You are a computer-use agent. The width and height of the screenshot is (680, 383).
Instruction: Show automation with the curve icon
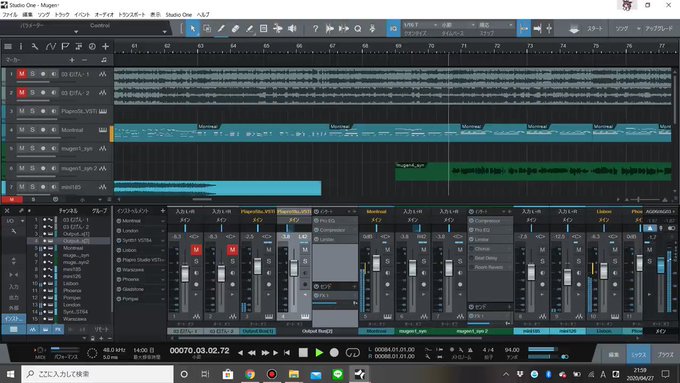tap(51, 46)
